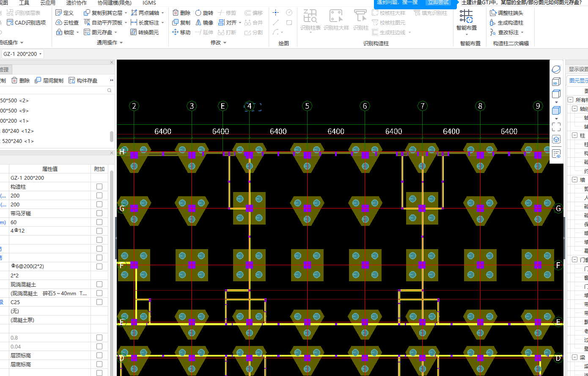This screenshot has width=588, height=376.
Task: Toggle 附加 checkbox for ⌀6@200(2*2) row
Action: tap(99, 266)
